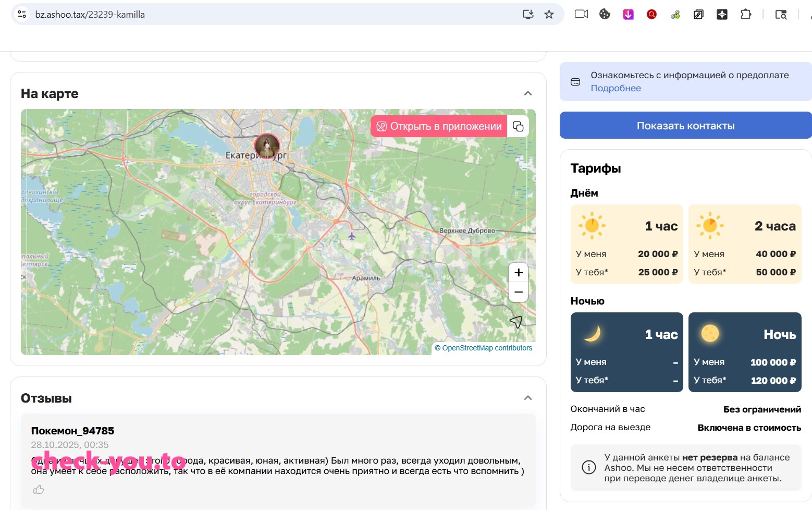This screenshot has height=510, width=812.
Task: Click Открыть в приложении button
Action: click(439, 126)
